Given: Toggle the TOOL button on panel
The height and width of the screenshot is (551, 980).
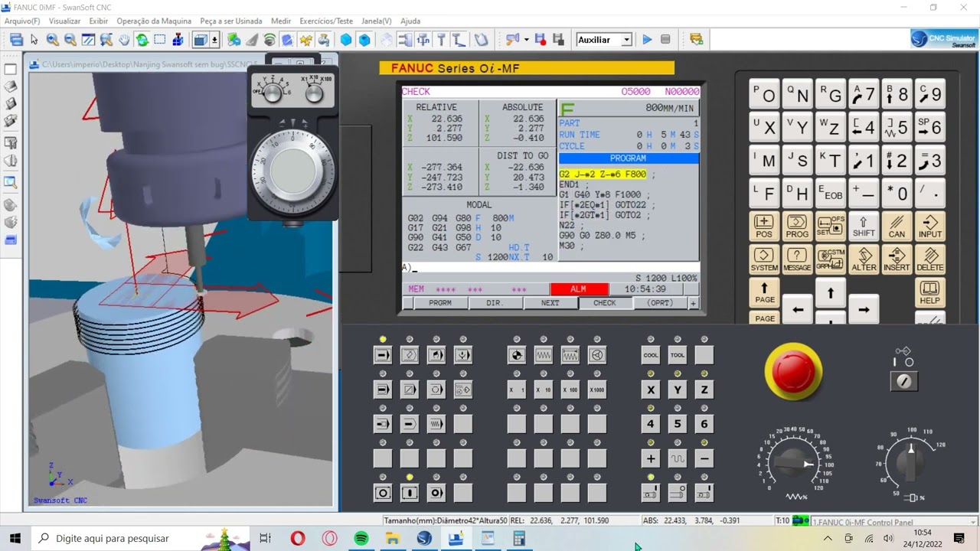Looking at the screenshot, I should pyautogui.click(x=678, y=355).
